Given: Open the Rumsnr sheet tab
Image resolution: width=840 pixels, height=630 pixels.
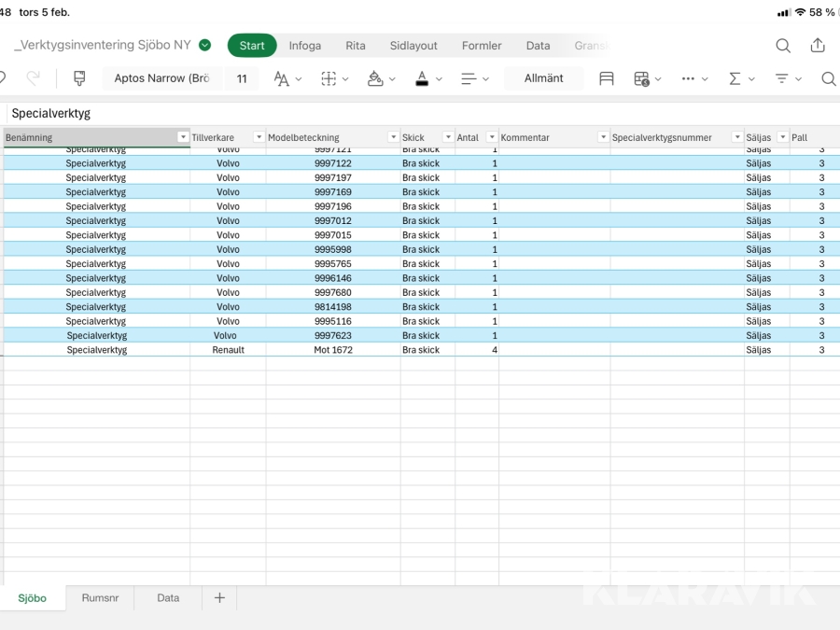Looking at the screenshot, I should (x=100, y=598).
